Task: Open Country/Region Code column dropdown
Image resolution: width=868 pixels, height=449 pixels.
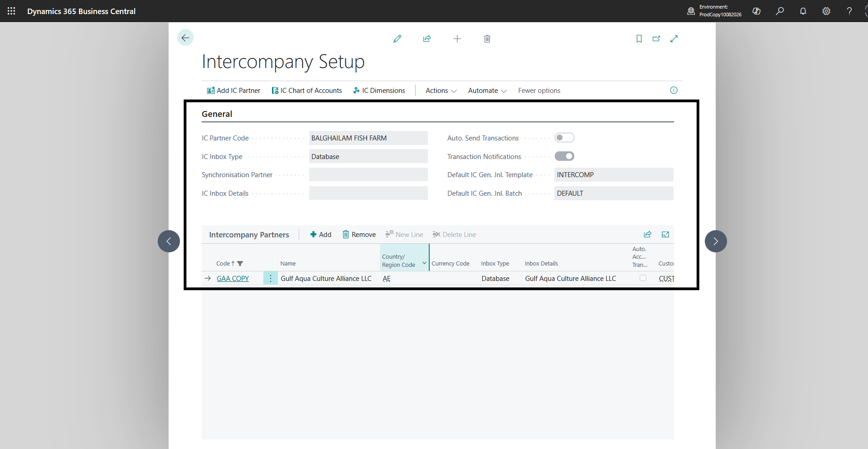Action: click(424, 263)
